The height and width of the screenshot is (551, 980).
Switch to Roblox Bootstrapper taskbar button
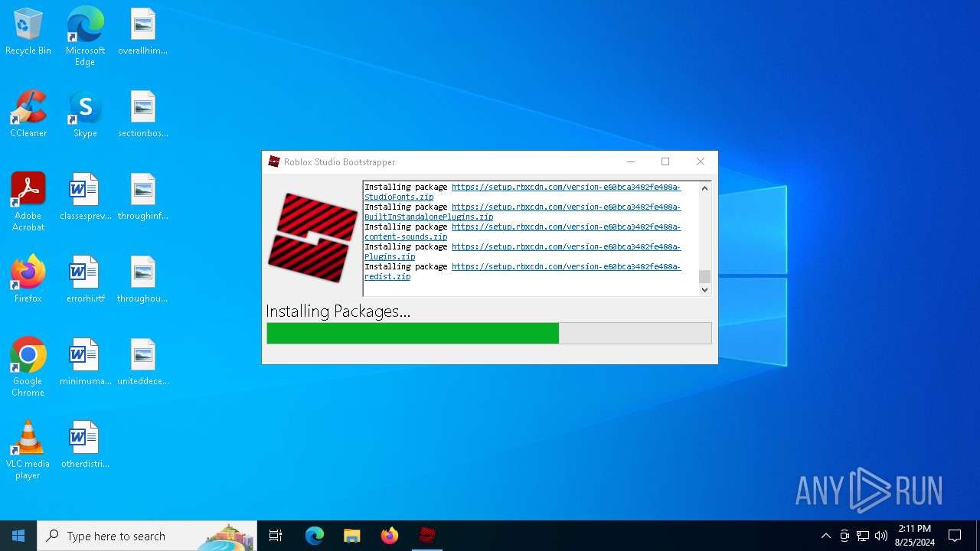point(427,536)
